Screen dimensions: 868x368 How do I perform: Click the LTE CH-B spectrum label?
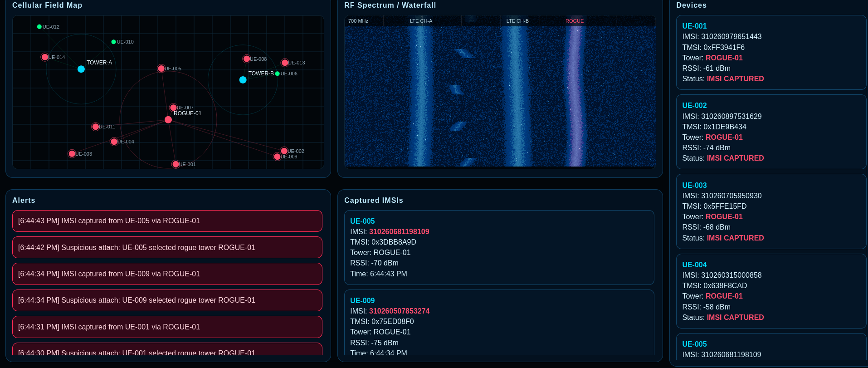tap(517, 21)
